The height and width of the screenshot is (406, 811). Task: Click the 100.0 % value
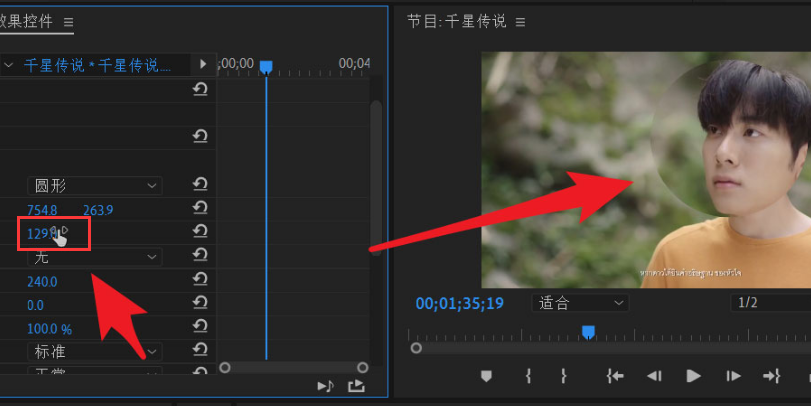click(x=49, y=329)
